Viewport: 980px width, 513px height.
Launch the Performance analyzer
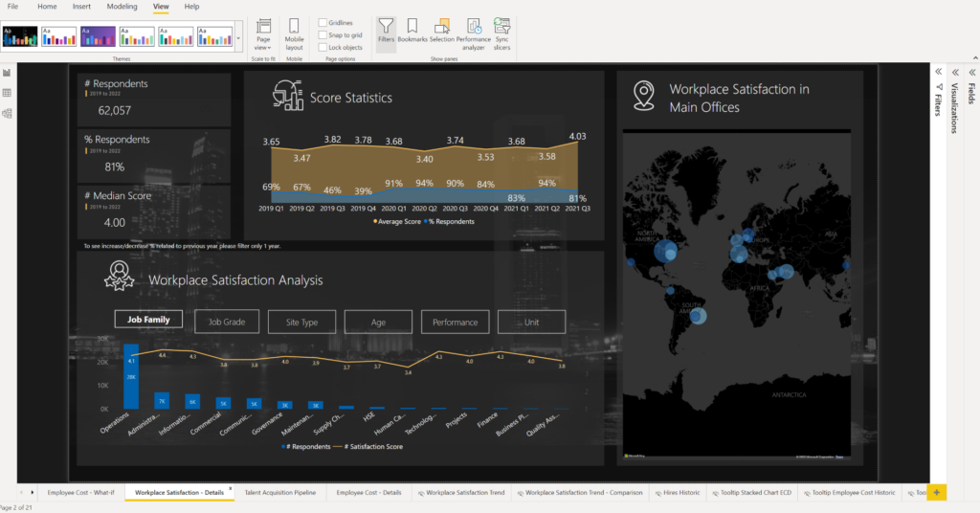[473, 32]
